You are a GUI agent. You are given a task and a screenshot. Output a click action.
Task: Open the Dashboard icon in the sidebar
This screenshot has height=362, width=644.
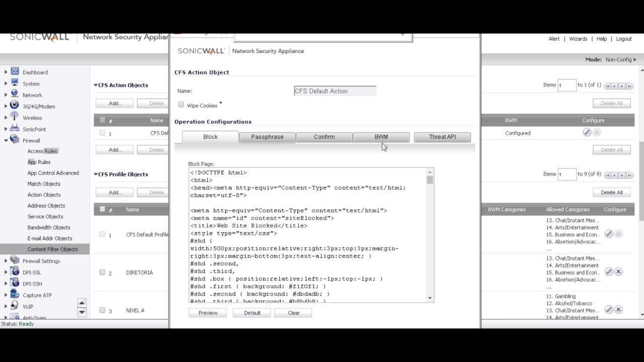(15, 72)
